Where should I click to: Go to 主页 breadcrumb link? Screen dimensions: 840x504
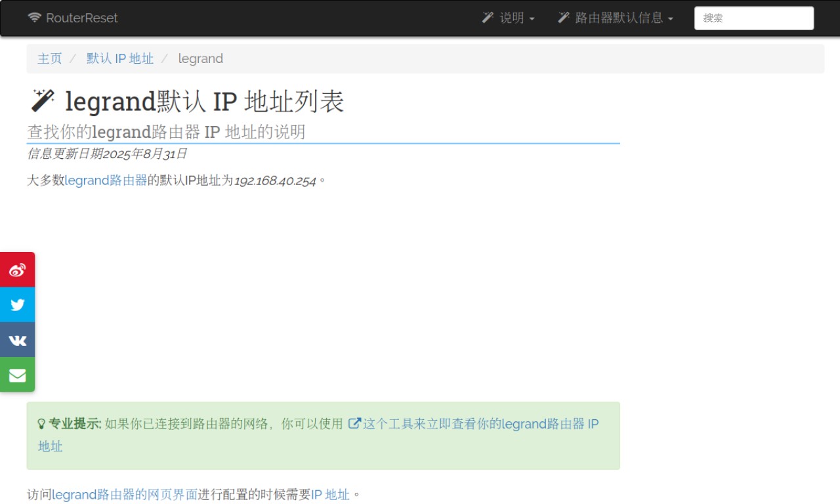50,58
